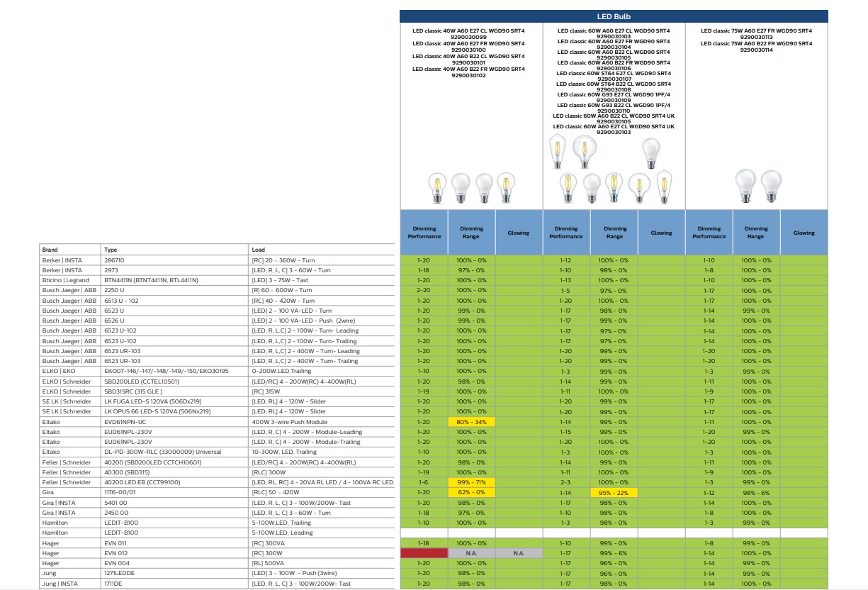
Task: Open the Dimming Range column header
Action: tap(472, 232)
